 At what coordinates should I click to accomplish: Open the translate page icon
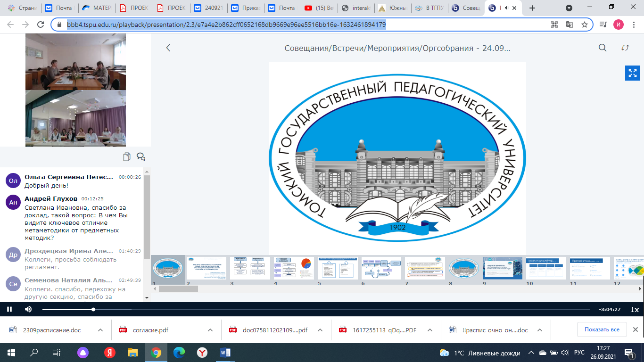570,25
